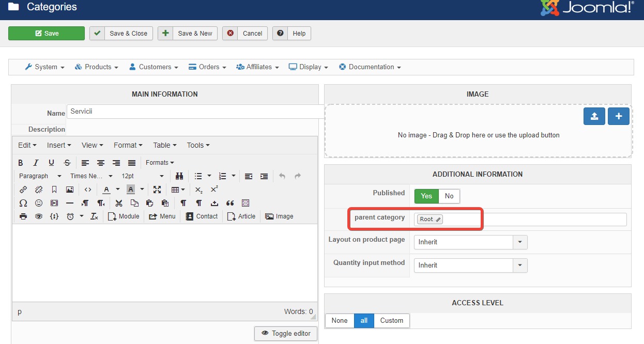Click the strikethrough formatting icon

pos(67,163)
